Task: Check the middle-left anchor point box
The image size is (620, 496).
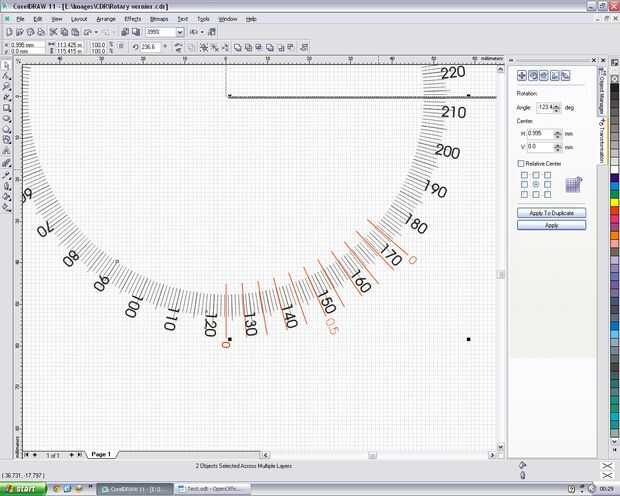Action: click(x=524, y=185)
